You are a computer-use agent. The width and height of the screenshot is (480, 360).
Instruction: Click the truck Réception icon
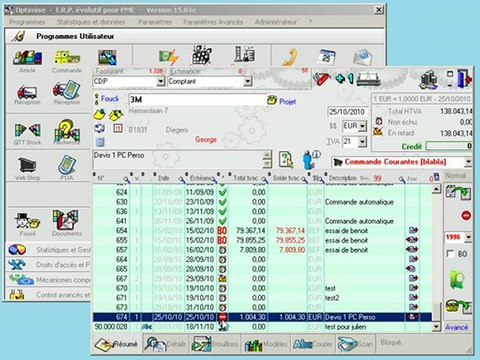pos(27,91)
